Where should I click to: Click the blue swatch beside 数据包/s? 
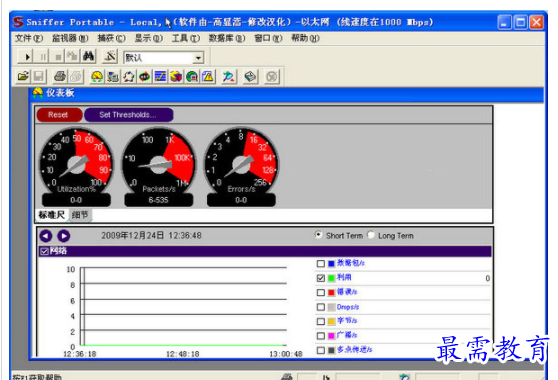331,264
